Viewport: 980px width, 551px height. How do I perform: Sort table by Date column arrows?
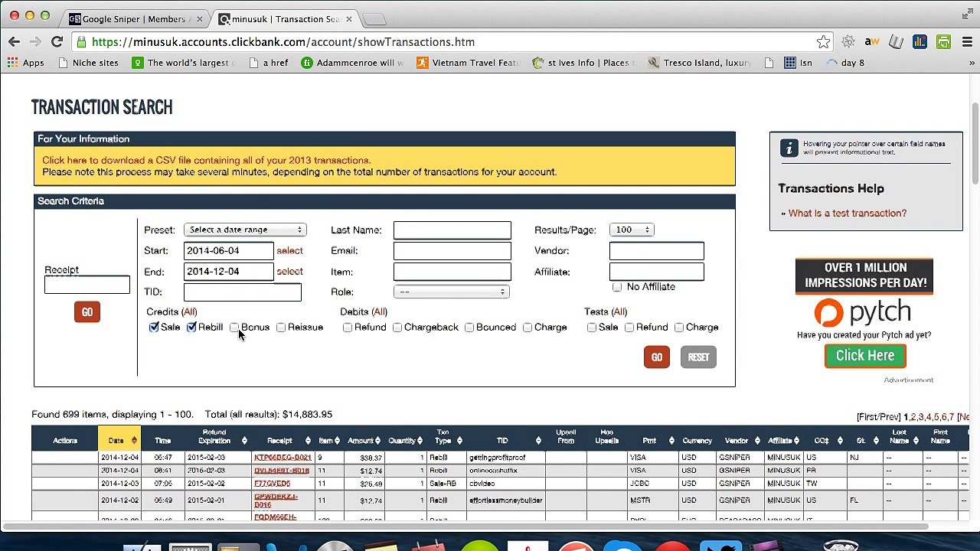click(133, 441)
